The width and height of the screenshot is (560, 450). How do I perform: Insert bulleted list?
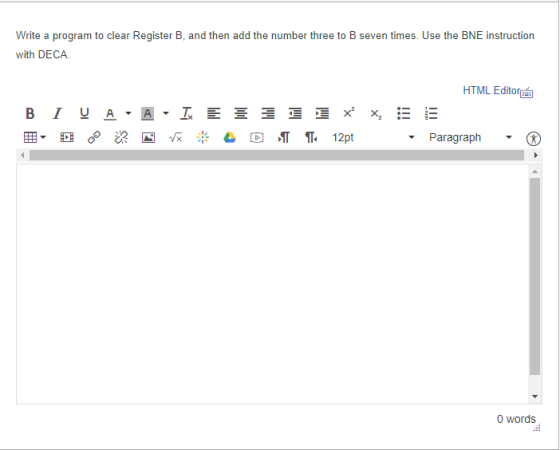pos(404,114)
